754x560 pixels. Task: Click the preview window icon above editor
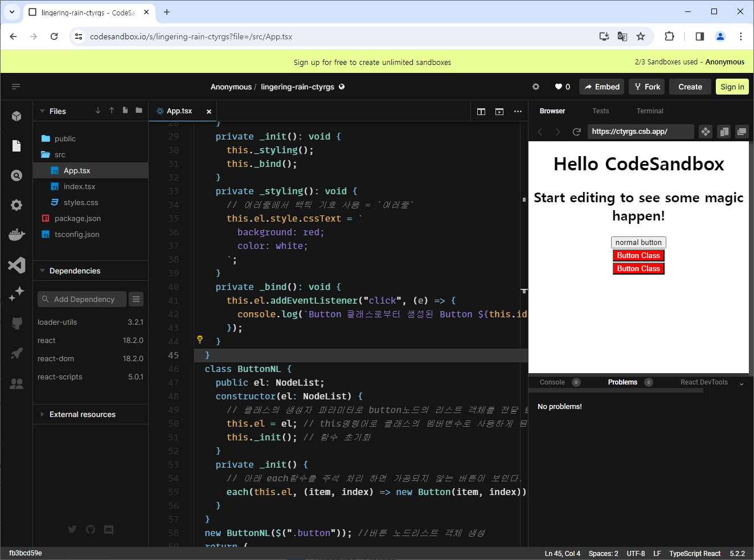click(499, 112)
